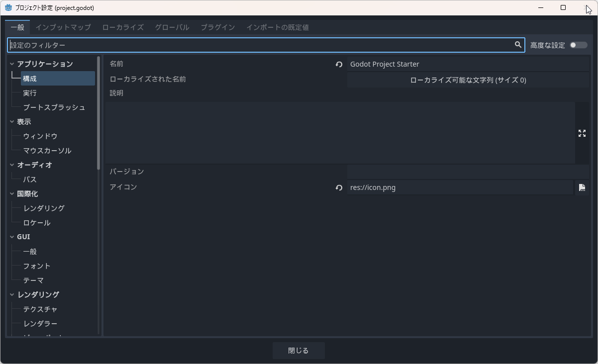Click the revert arrow next to 名前

tap(339, 65)
